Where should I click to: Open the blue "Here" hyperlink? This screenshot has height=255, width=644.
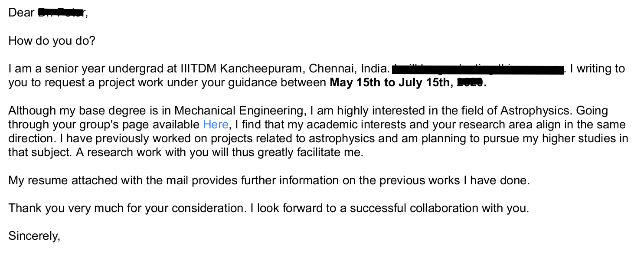click(216, 125)
